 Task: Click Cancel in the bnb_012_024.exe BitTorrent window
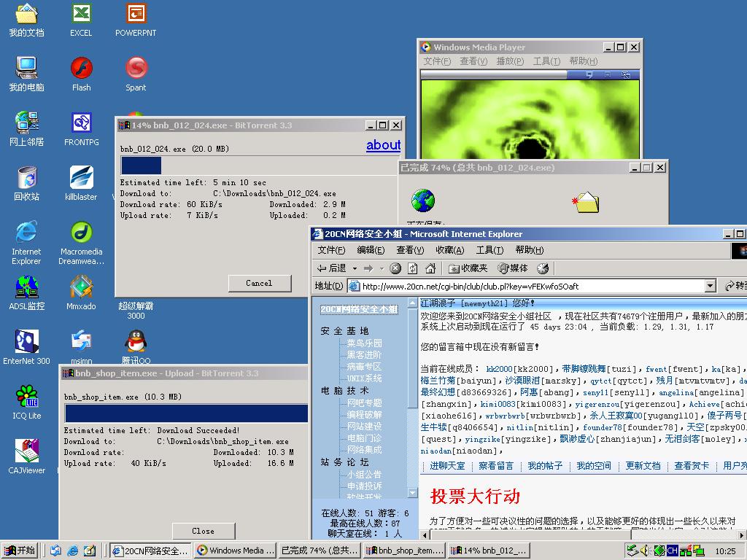tap(260, 283)
